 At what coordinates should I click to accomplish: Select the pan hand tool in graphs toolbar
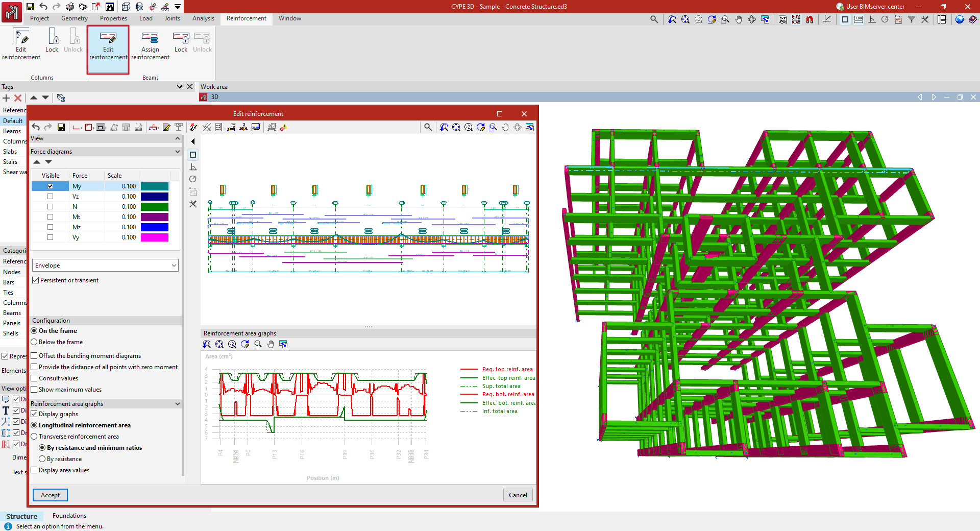[x=271, y=344]
